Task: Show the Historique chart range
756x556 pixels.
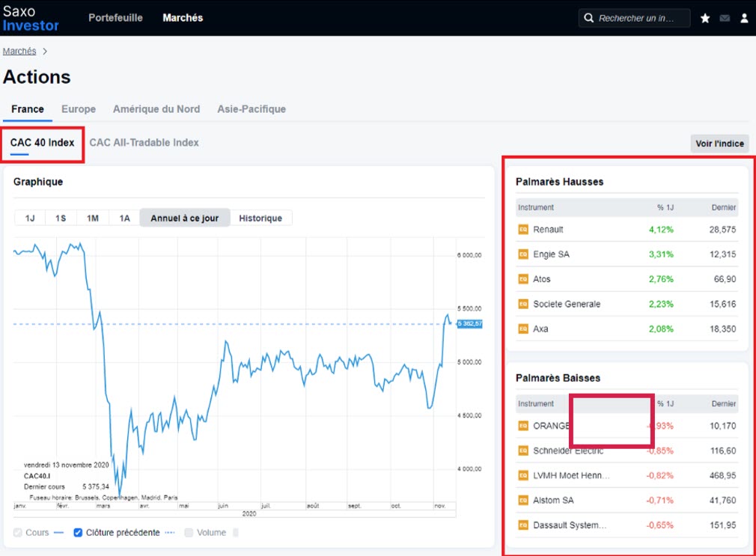Action: [x=260, y=219]
